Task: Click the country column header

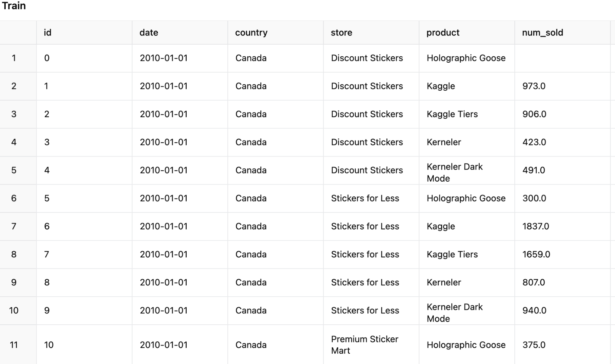Action: 275,33
